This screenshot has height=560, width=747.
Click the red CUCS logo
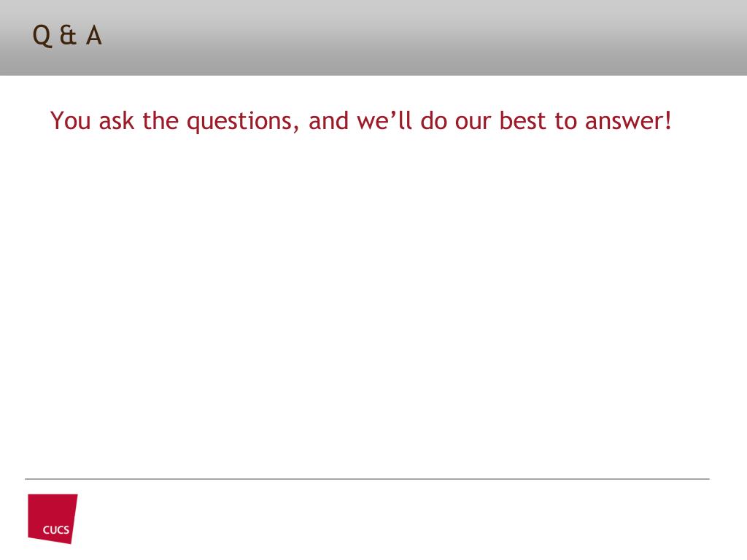click(53, 518)
